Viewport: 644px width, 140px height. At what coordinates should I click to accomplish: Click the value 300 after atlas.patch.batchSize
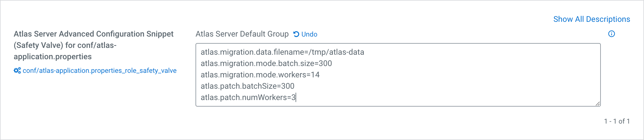click(288, 86)
